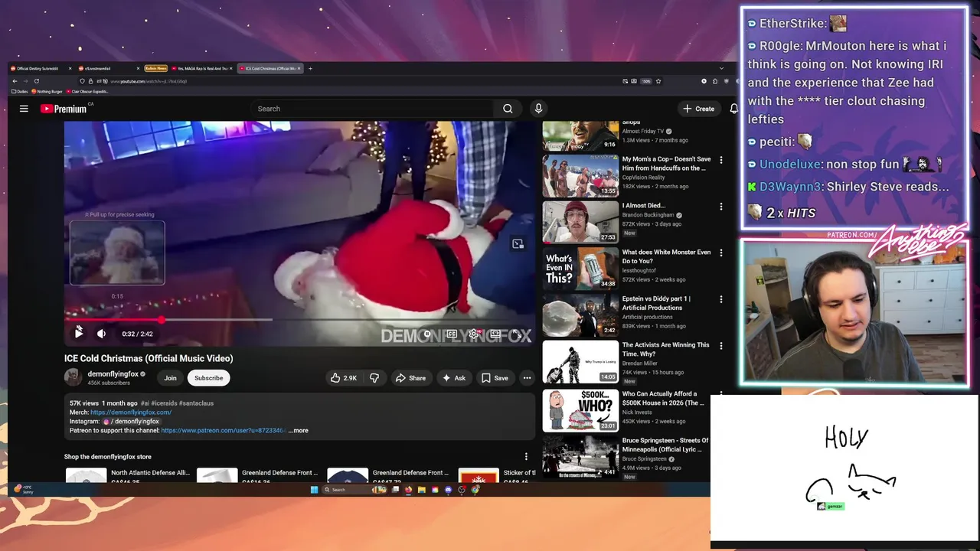Share the ICE Cold Christmas video
The height and width of the screenshot is (551, 980).
pyautogui.click(x=410, y=378)
